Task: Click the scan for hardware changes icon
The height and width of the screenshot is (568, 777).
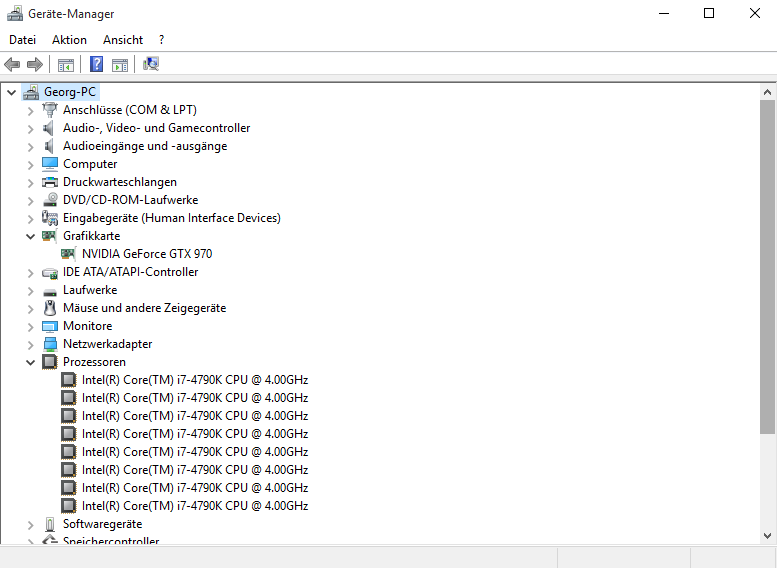Action: click(151, 64)
